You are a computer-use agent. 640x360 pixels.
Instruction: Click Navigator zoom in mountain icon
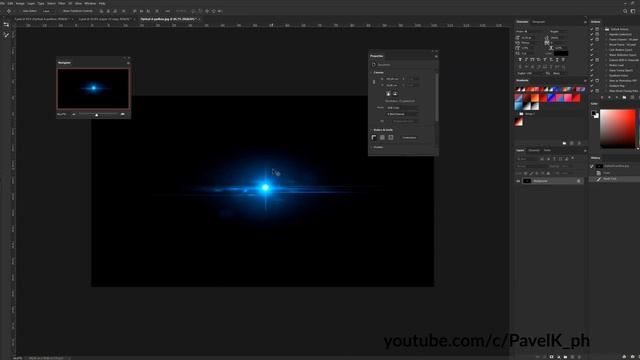point(122,115)
